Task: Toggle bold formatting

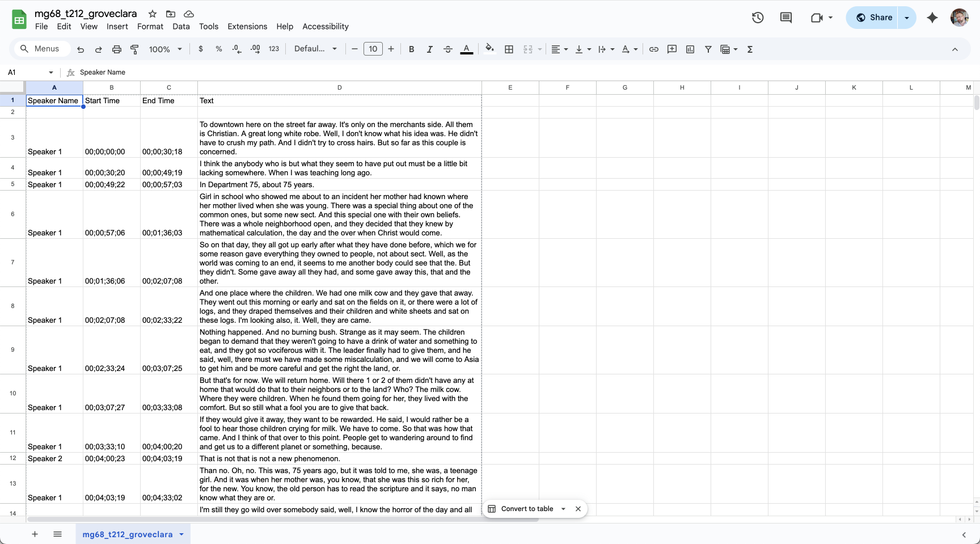Action: pos(411,49)
